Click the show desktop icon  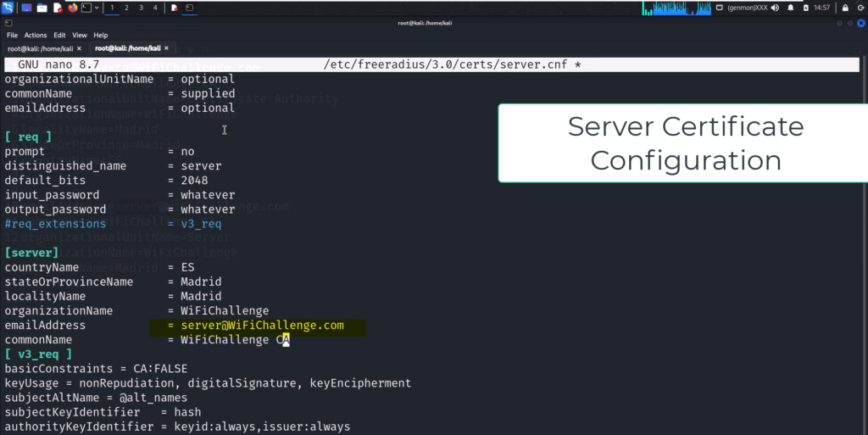[26, 8]
